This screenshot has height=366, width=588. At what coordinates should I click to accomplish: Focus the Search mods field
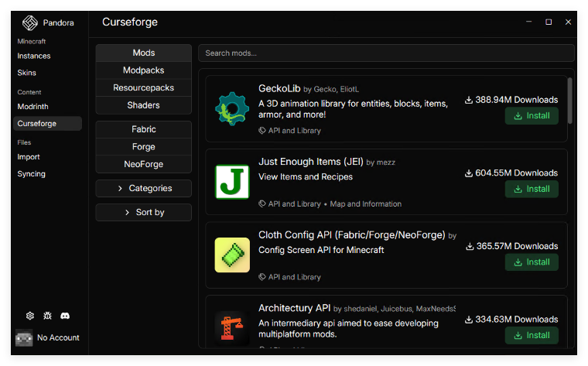386,53
